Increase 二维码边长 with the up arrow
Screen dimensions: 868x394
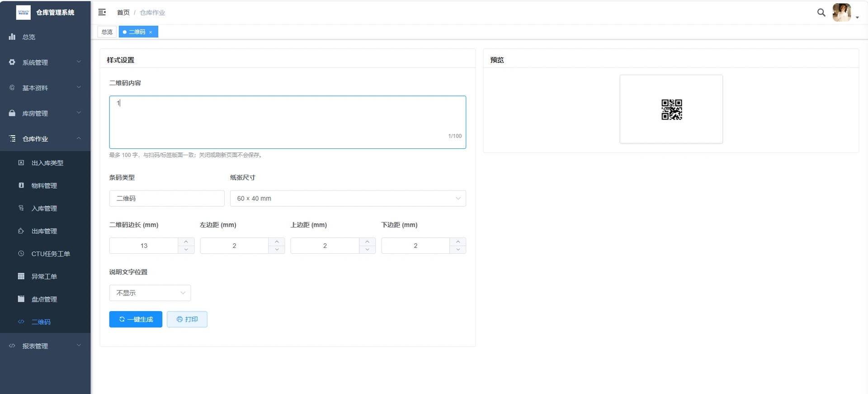coord(186,242)
